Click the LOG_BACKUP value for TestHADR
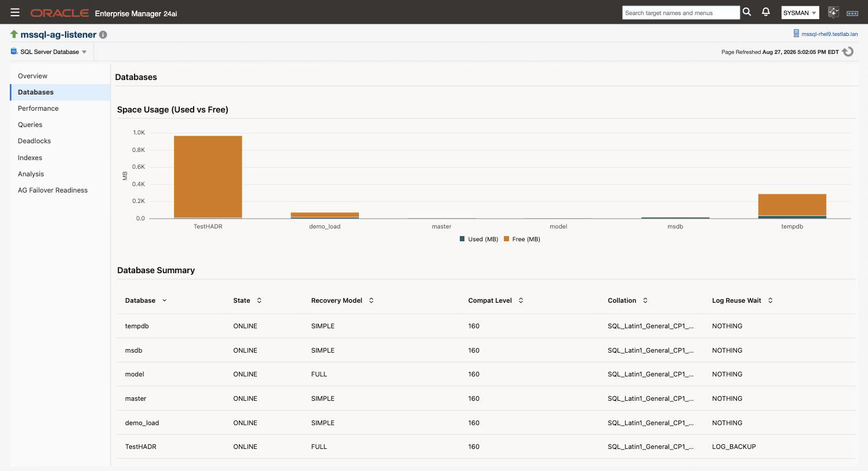 coord(733,447)
